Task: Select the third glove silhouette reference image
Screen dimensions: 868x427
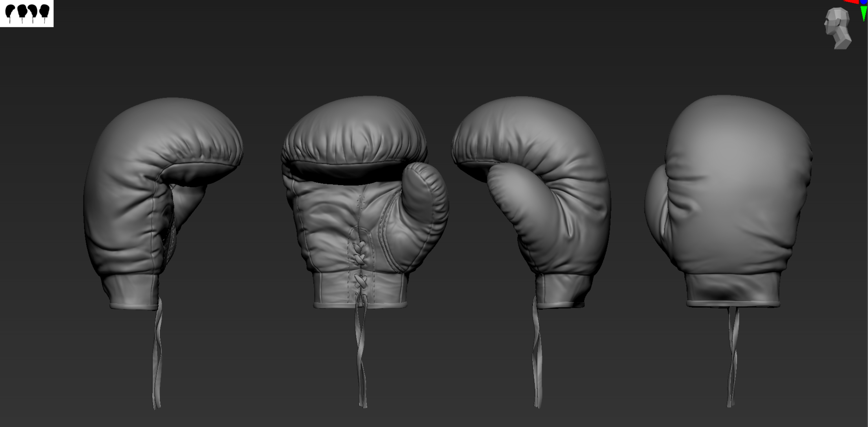Action: click(33, 11)
